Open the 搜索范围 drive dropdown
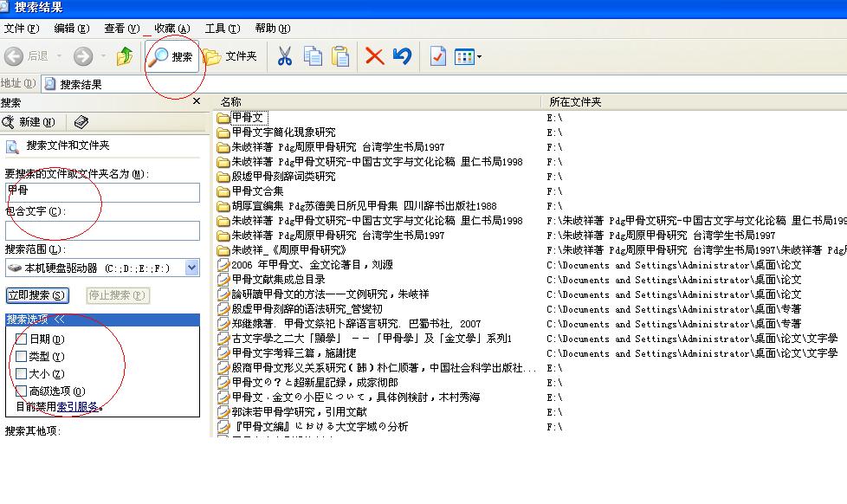The width and height of the screenshot is (847, 504). point(192,268)
